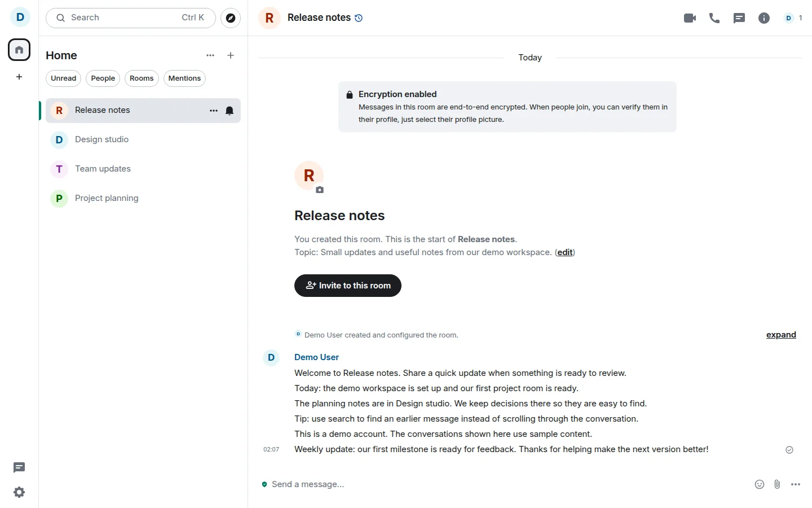Start a video call in Release notes
Image resolution: width=812 pixels, height=508 pixels.
(x=690, y=18)
